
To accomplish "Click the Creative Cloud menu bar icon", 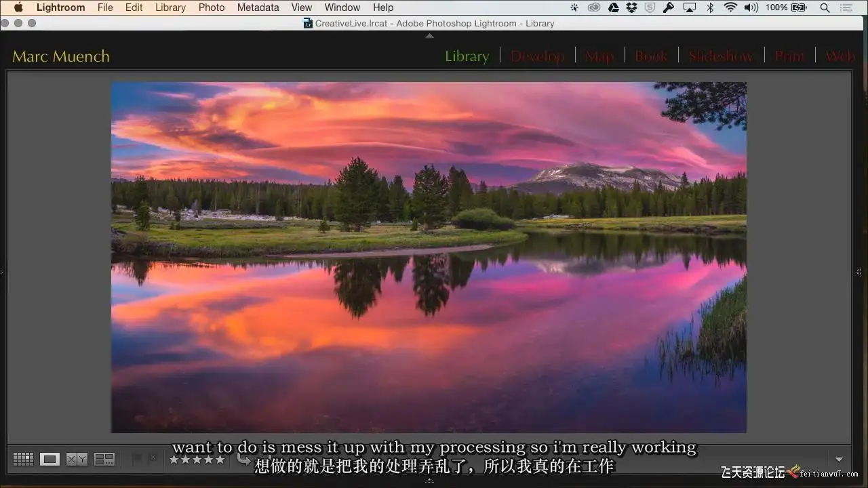I will (x=594, y=7).
